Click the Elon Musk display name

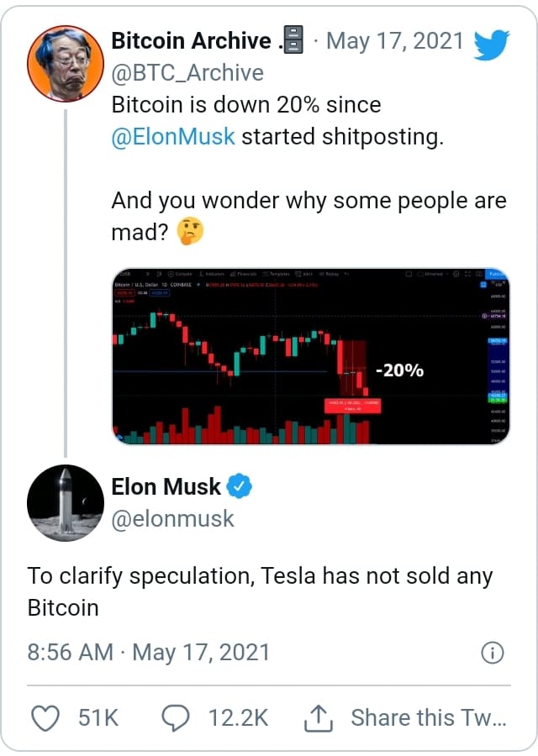[x=166, y=486]
